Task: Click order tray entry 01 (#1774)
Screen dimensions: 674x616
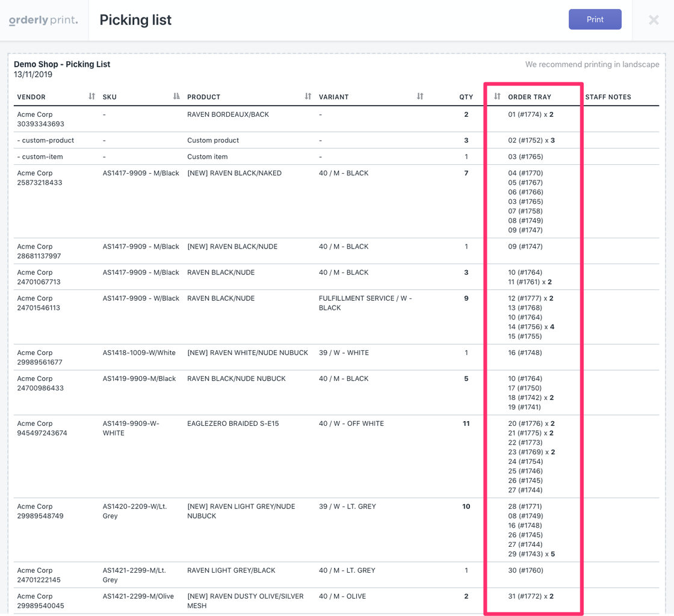Action: coord(530,114)
